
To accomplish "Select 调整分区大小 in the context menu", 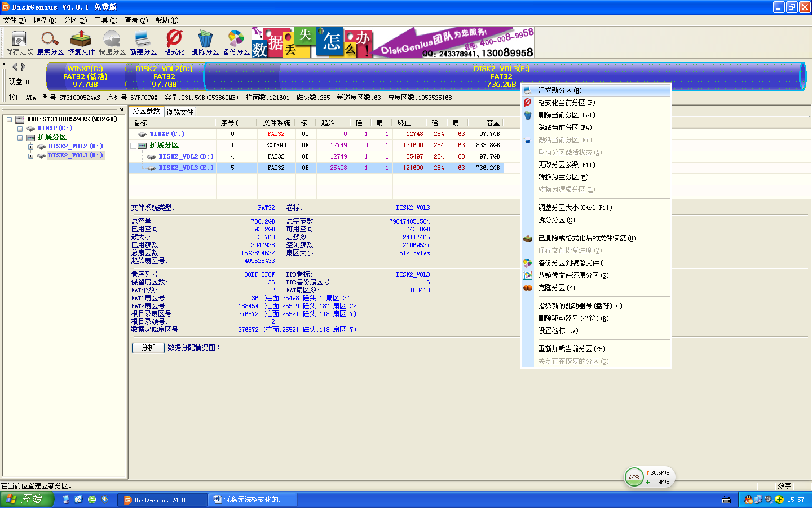I will pyautogui.click(x=575, y=208).
